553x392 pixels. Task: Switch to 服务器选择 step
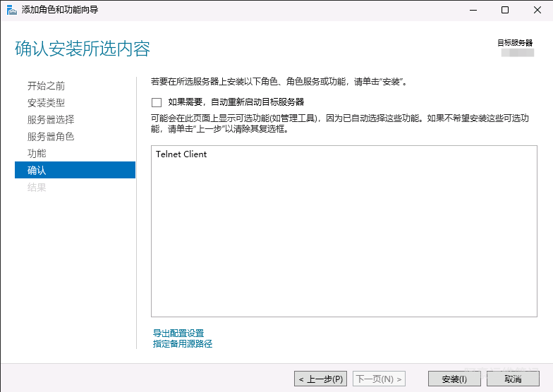(51, 120)
